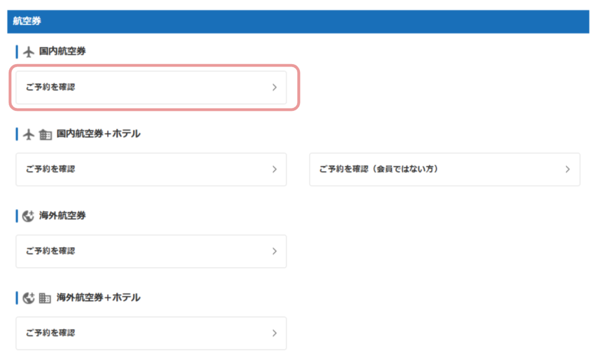Select the 海外航空券 section heading text

62,216
